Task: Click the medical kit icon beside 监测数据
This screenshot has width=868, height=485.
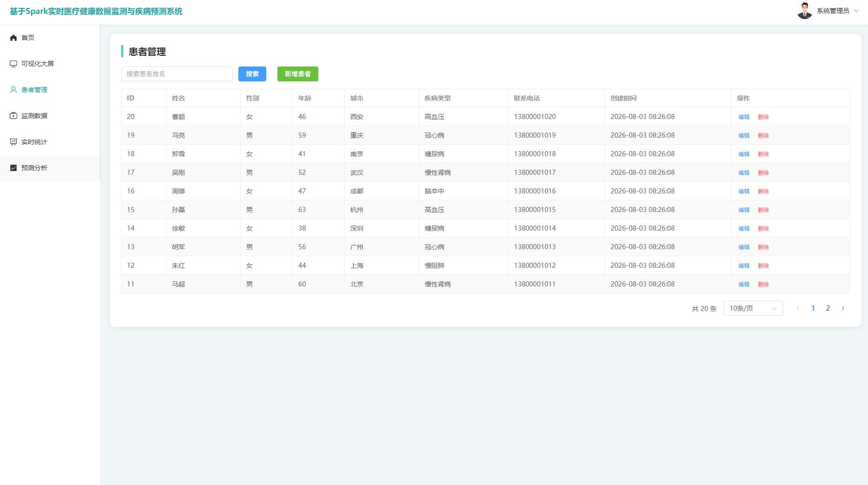Action: (x=13, y=116)
